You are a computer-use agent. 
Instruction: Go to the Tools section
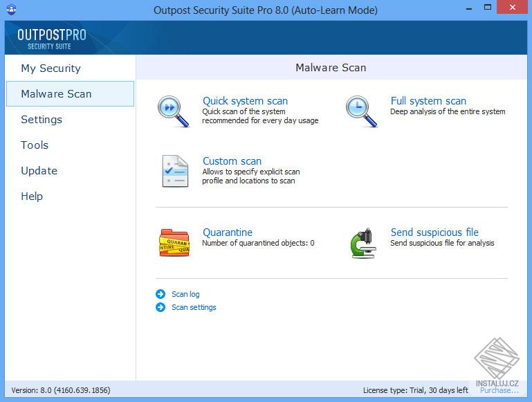[x=35, y=145]
